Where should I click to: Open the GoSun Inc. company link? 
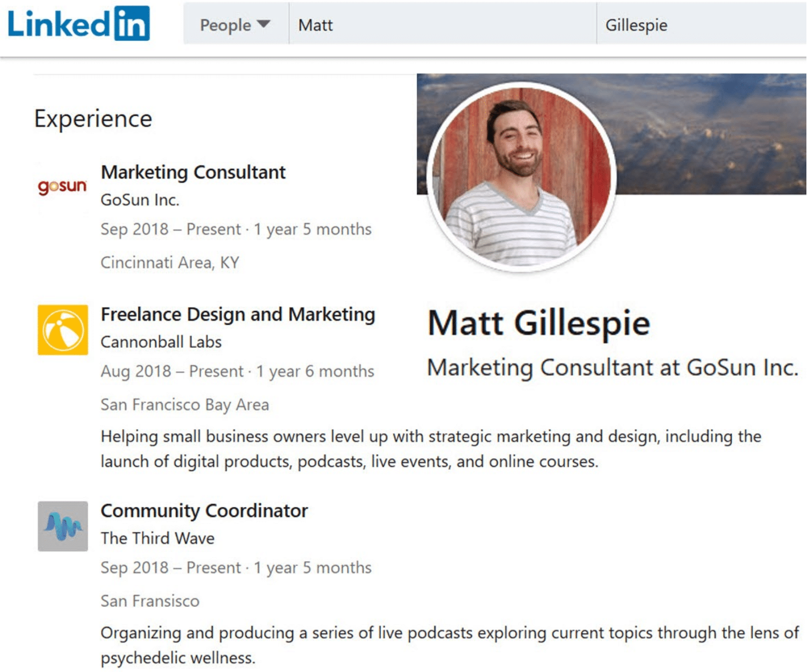tap(140, 200)
